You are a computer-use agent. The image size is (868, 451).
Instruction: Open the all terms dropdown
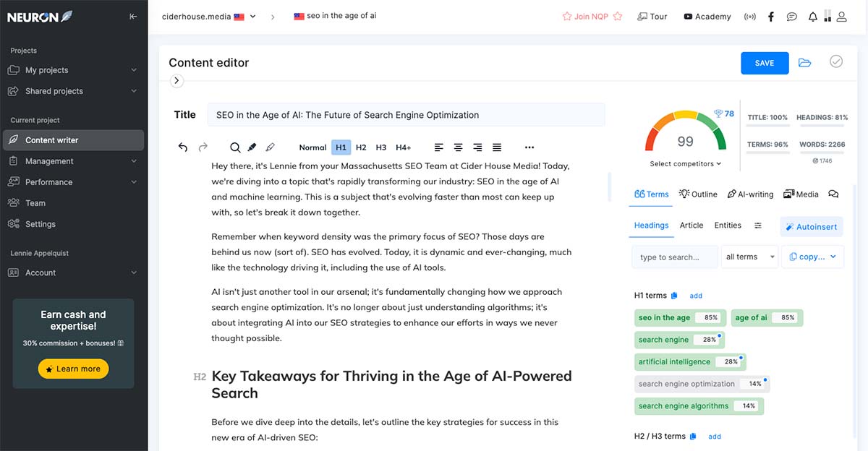[x=749, y=257]
